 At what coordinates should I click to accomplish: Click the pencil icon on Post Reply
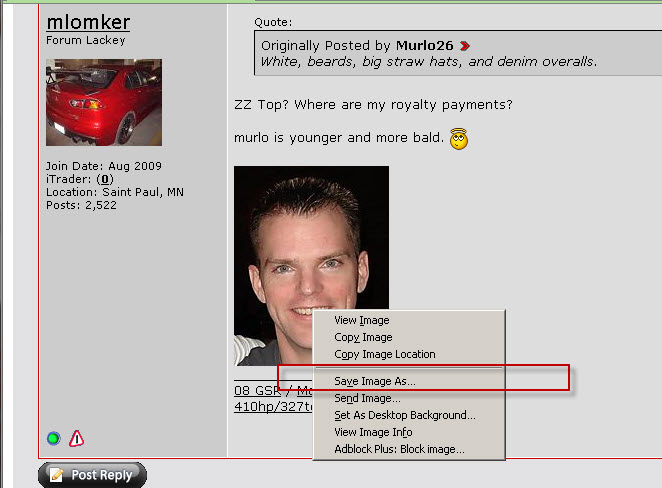(57, 475)
